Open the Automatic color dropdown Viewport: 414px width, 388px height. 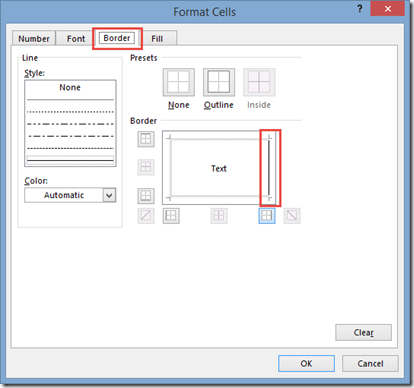pyautogui.click(x=109, y=195)
